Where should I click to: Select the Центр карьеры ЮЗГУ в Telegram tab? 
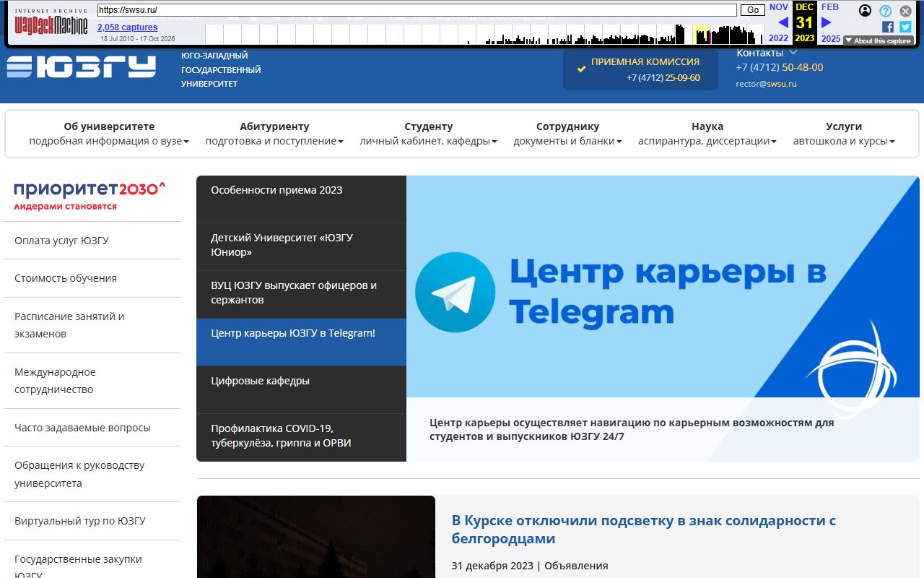click(x=301, y=342)
